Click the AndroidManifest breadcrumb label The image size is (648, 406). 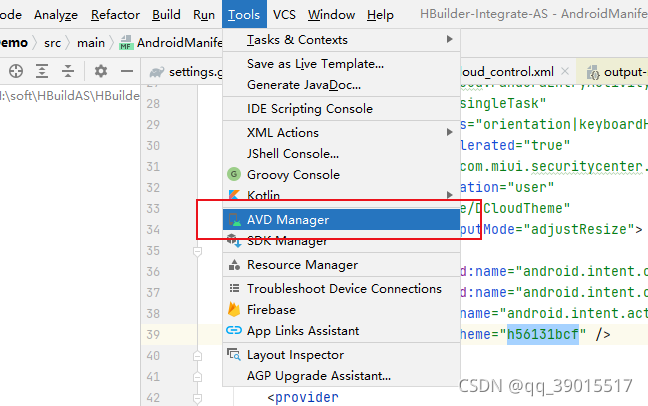point(180,43)
